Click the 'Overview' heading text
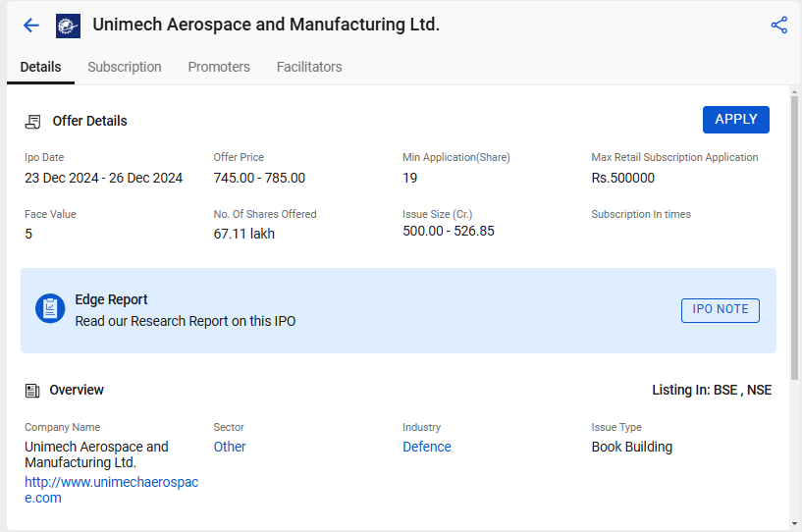 point(77,390)
